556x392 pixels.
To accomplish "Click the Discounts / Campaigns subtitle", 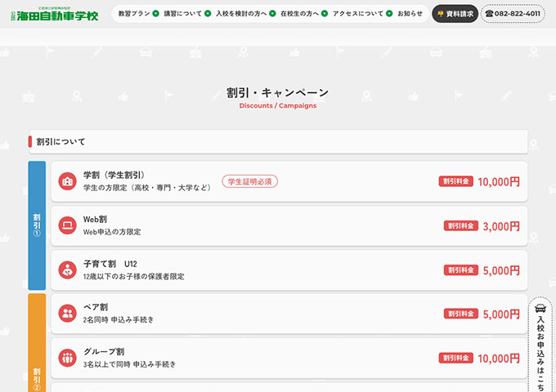I will tap(278, 105).
